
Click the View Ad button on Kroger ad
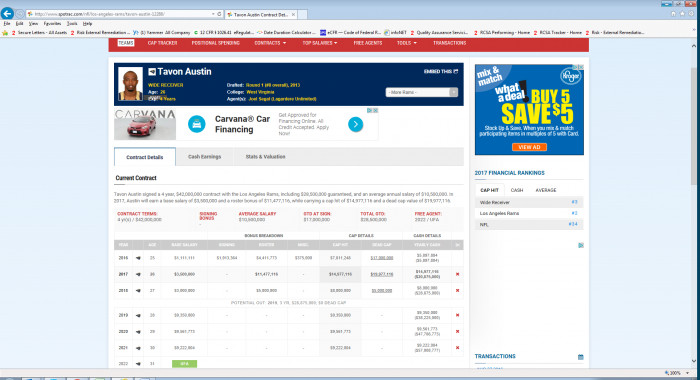pos(529,147)
